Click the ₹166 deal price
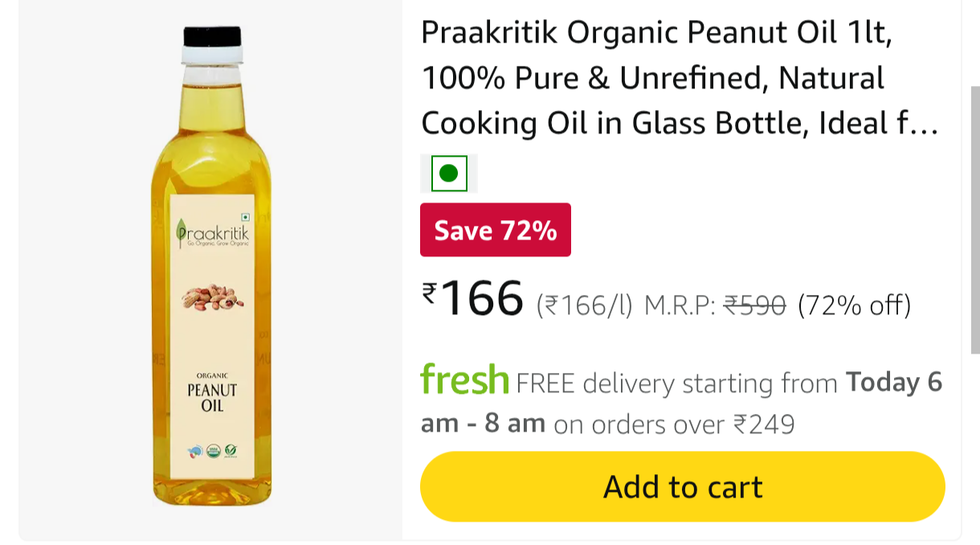Image resolution: width=980 pixels, height=545 pixels. (x=473, y=297)
